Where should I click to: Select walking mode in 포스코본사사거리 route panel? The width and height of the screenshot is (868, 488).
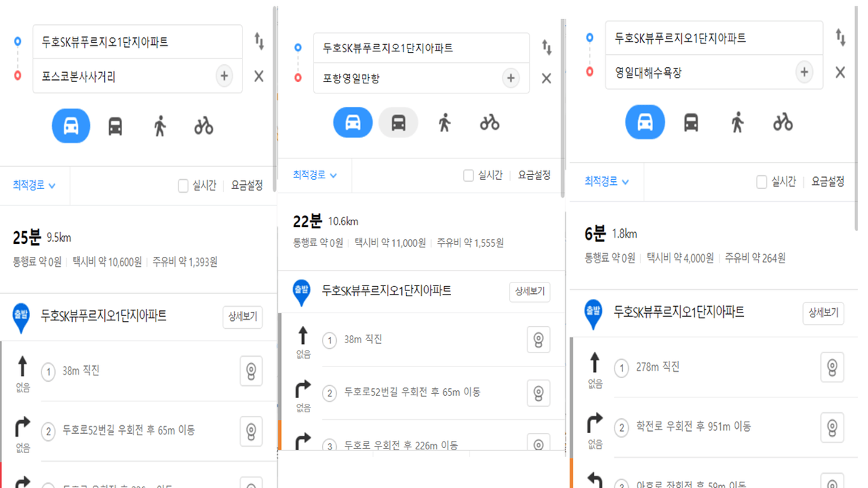pyautogui.click(x=160, y=126)
